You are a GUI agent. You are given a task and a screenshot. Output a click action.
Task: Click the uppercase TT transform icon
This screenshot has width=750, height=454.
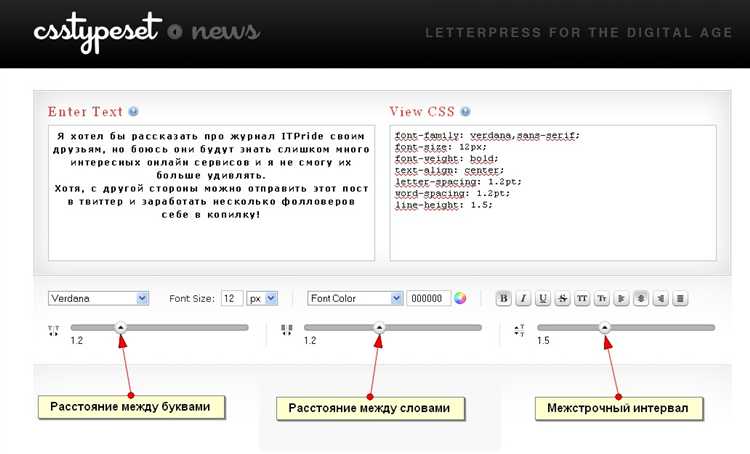click(x=583, y=298)
